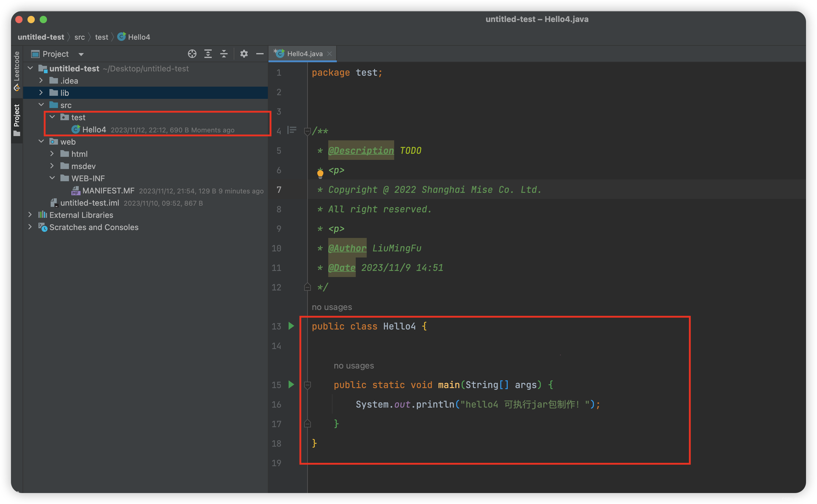Viewport: 817px width, 504px height.
Task: Select the html folder row
Action: pyautogui.click(x=145, y=154)
